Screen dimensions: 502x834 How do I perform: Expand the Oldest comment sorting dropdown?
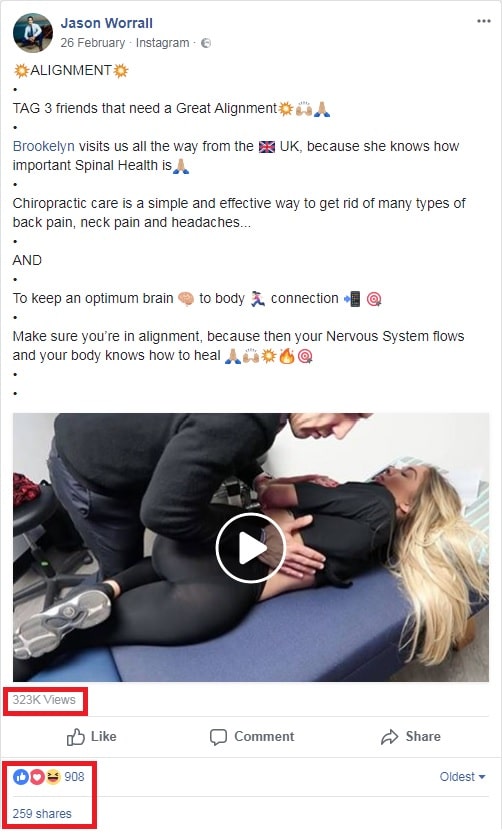point(462,777)
